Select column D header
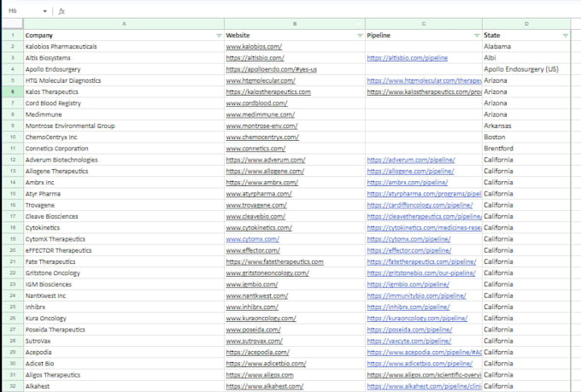Screen dimensions: 581x392 click(x=526, y=24)
